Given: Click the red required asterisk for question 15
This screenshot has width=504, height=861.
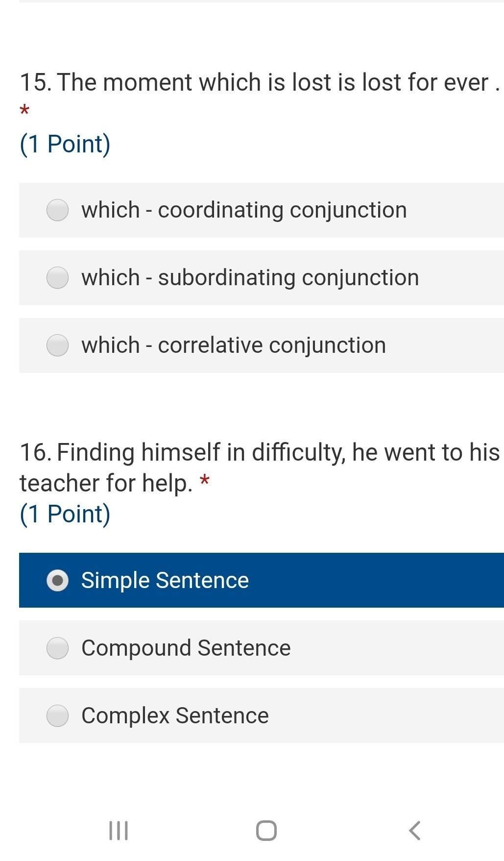Looking at the screenshot, I should [24, 111].
